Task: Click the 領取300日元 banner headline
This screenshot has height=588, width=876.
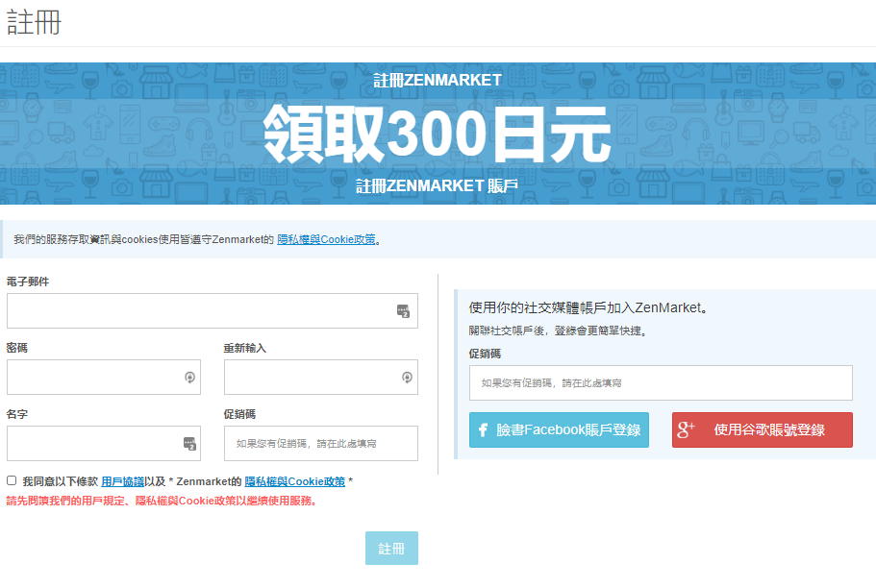Action: point(438,135)
